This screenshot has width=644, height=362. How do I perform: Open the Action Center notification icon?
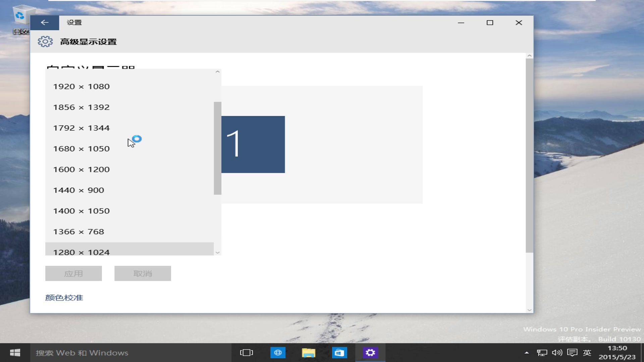(572, 353)
